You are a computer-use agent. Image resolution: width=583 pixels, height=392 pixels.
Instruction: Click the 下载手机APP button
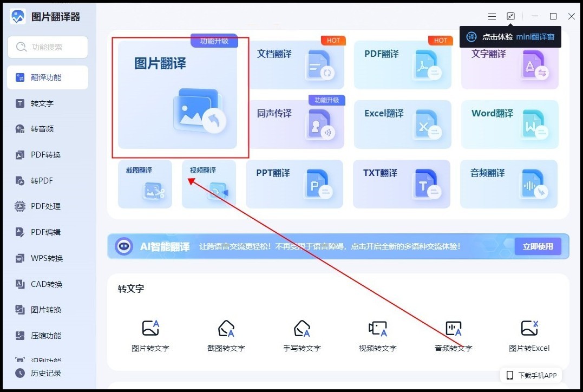tap(530, 375)
